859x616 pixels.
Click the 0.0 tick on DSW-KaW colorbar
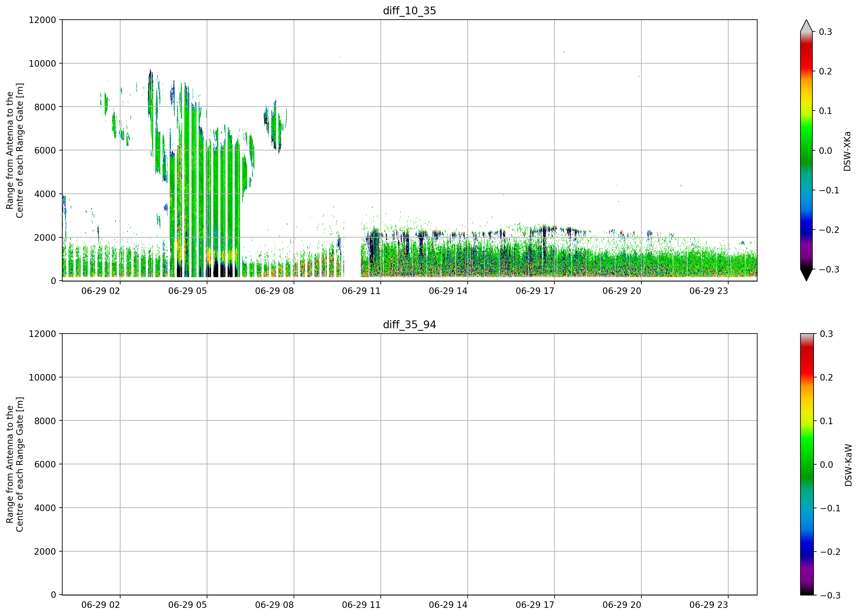pos(826,464)
